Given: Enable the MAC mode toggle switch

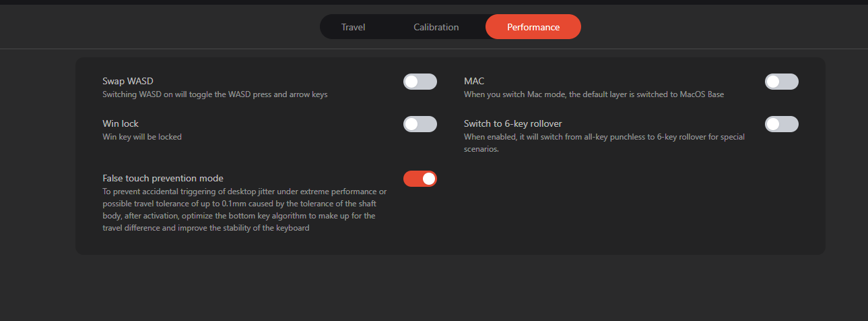Looking at the screenshot, I should point(781,82).
